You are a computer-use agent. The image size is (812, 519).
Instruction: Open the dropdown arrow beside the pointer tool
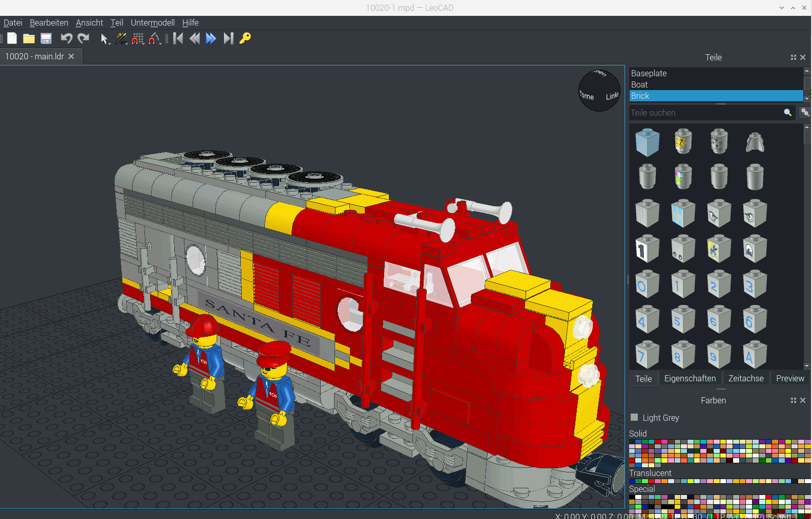110,43
